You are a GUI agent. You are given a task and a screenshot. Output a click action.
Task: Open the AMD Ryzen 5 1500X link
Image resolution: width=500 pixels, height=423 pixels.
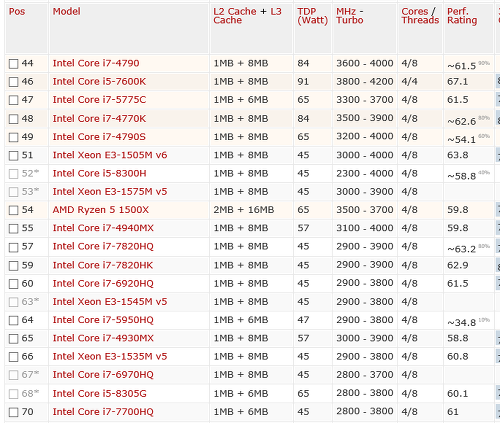pyautogui.click(x=101, y=210)
